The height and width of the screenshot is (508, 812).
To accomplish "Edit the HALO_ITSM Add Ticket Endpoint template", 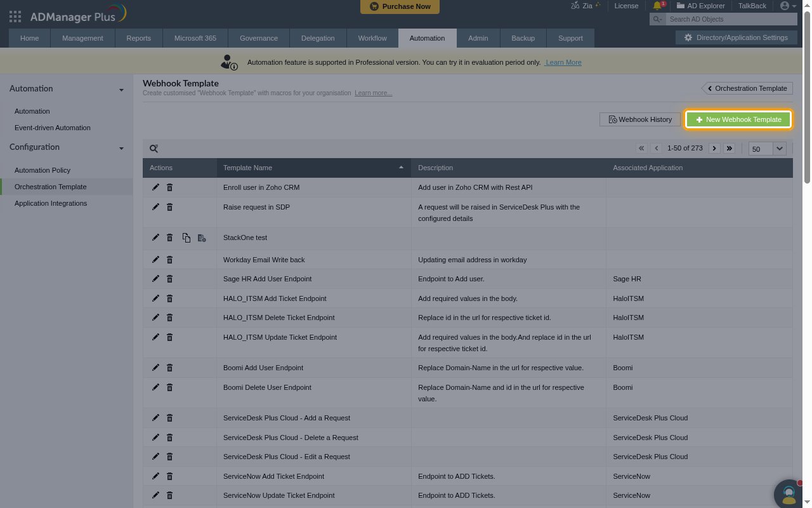I will pos(155,298).
